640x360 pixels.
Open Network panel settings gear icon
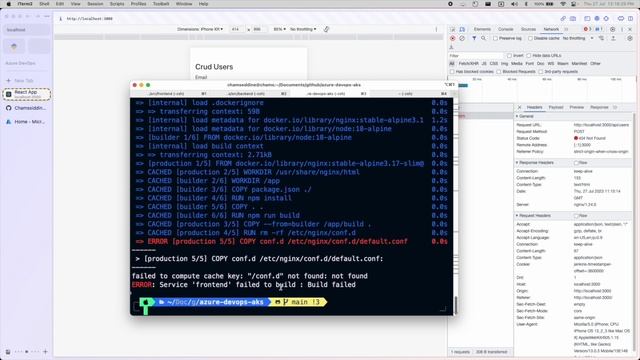pos(630,38)
